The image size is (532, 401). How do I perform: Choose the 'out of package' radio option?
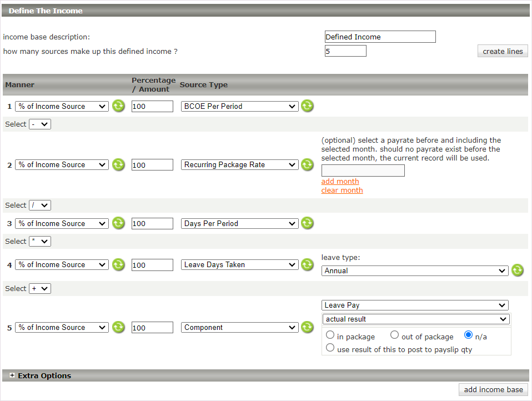(x=395, y=335)
